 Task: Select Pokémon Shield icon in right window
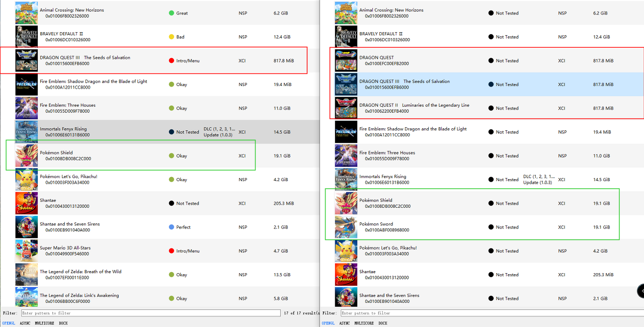point(346,203)
